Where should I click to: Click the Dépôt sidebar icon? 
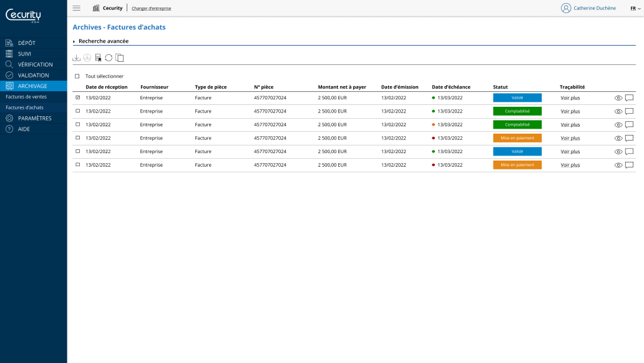pyautogui.click(x=9, y=42)
